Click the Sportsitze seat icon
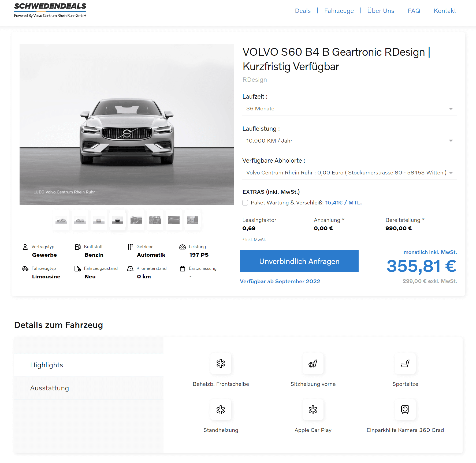This screenshot has height=463, width=476. tap(405, 364)
